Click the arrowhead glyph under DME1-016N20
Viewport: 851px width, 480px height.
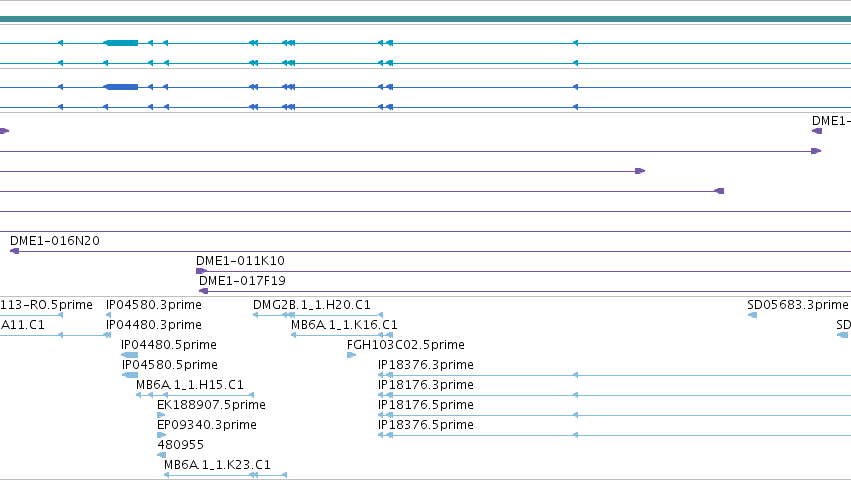click(x=15, y=251)
